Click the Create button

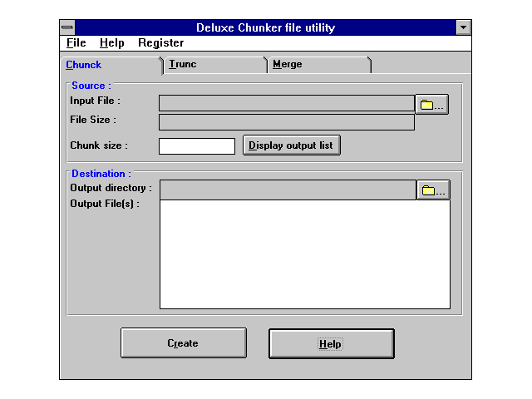tap(183, 343)
